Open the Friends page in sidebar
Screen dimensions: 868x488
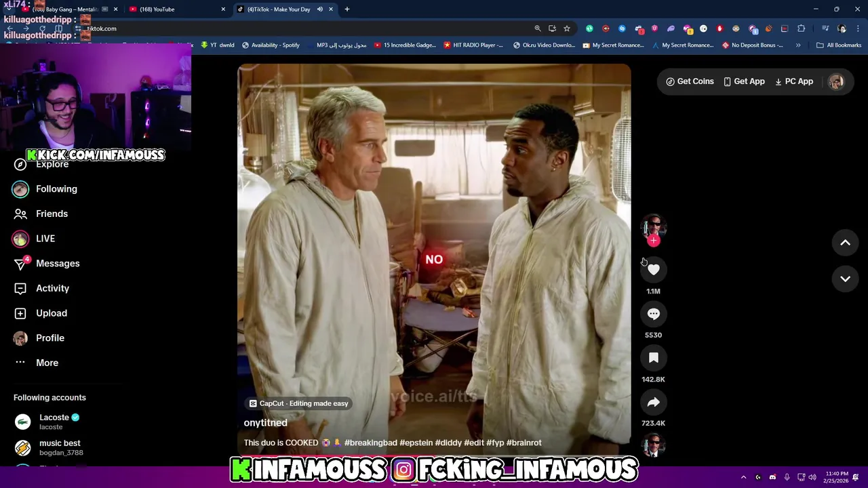42,213
